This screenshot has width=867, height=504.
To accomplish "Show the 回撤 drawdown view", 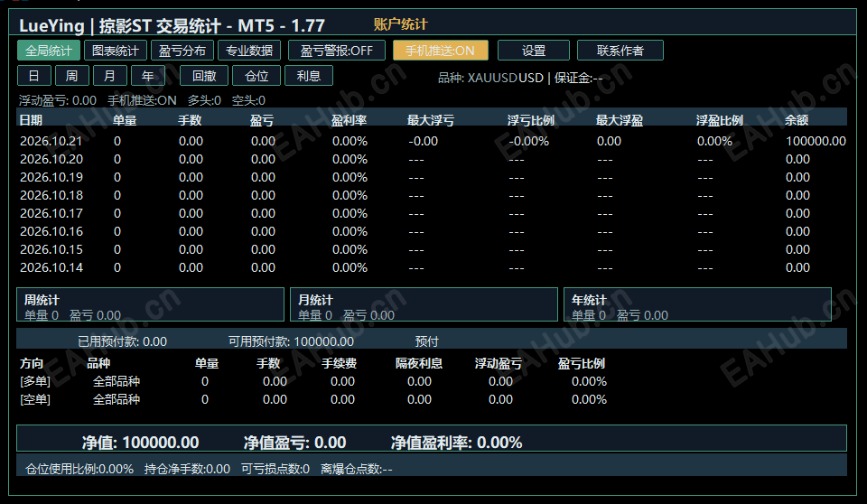I will (204, 76).
